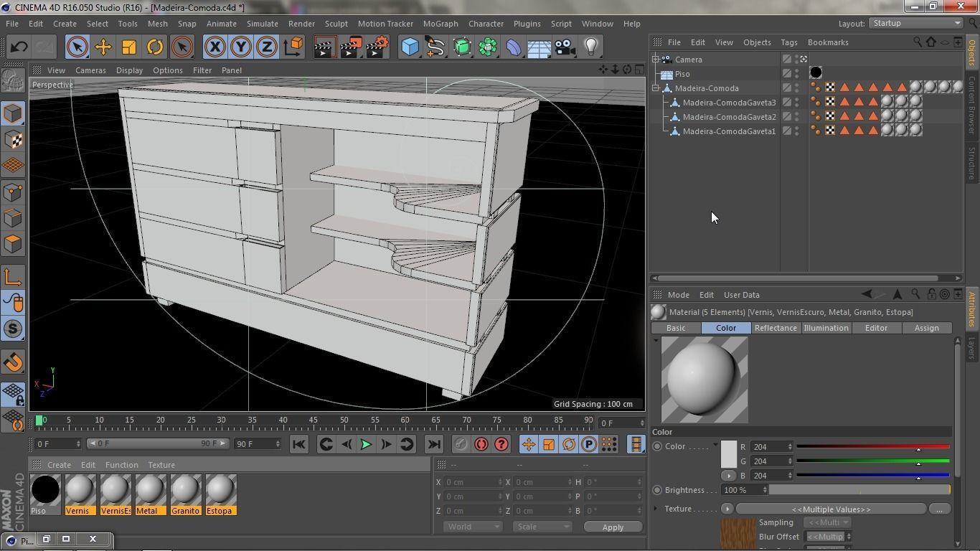
Task: Select the Live Selection tool
Action: click(77, 47)
